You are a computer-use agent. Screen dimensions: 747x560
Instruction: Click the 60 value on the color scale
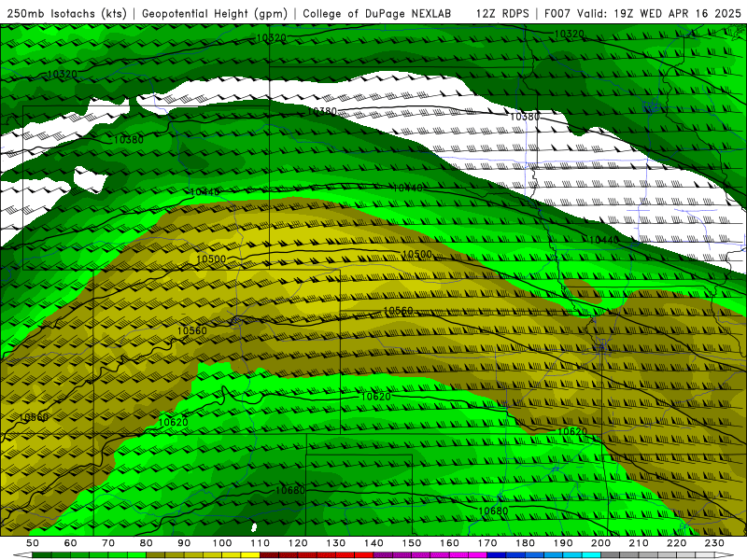pyautogui.click(x=71, y=543)
